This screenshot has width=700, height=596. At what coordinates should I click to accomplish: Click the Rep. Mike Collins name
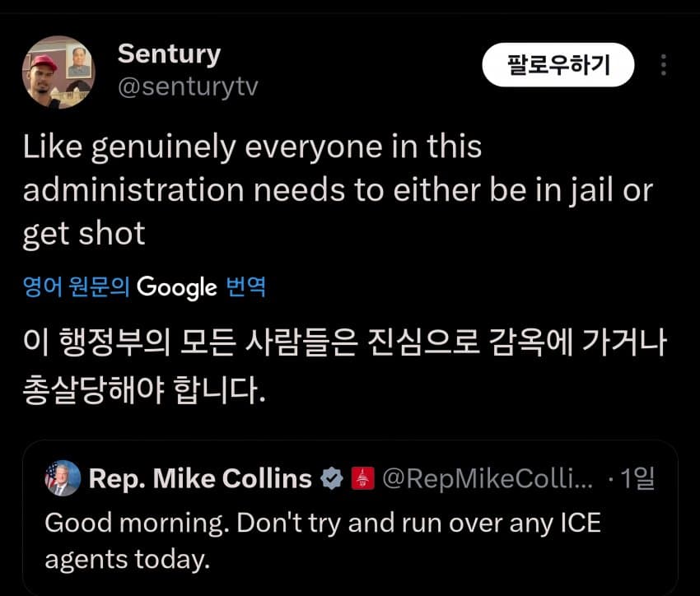pyautogui.click(x=200, y=478)
